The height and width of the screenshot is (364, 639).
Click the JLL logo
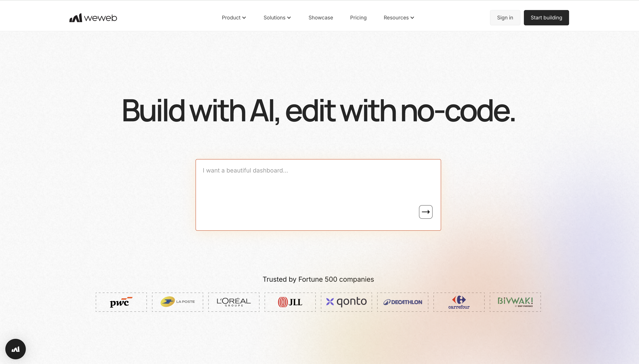tap(290, 302)
